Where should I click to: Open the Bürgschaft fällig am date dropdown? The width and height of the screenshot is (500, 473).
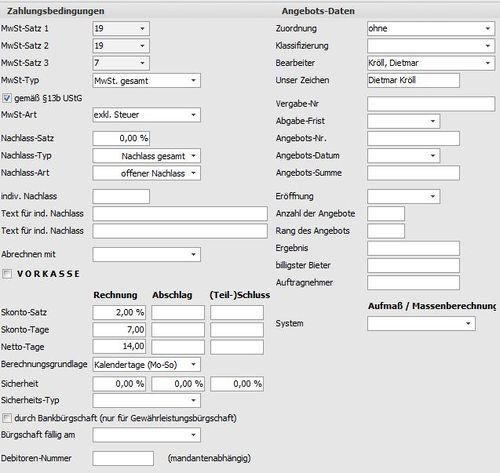coord(147,435)
